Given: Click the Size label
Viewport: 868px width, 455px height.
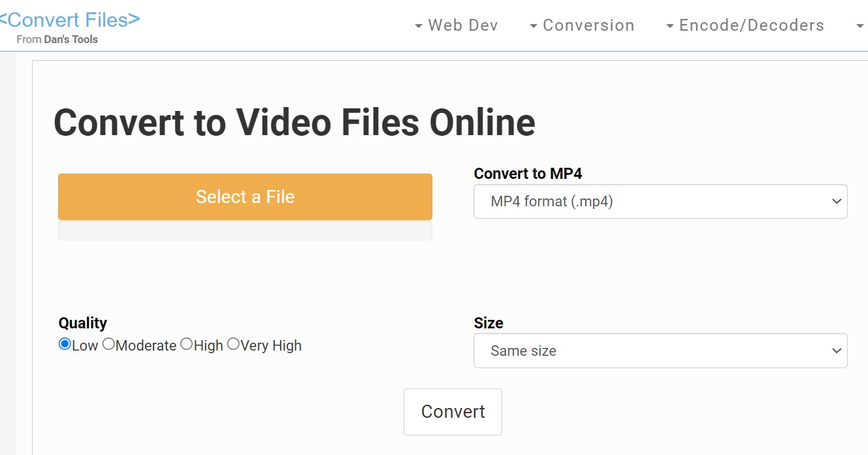Looking at the screenshot, I should [489, 323].
